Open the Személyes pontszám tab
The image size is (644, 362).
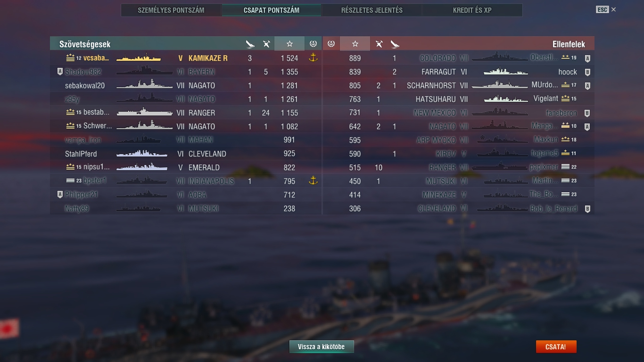click(x=171, y=10)
